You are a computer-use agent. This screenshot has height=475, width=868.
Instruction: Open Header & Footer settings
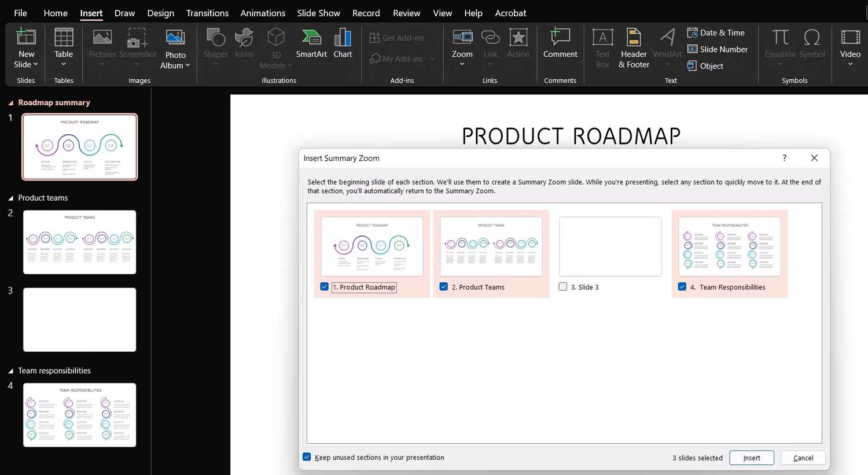(633, 46)
